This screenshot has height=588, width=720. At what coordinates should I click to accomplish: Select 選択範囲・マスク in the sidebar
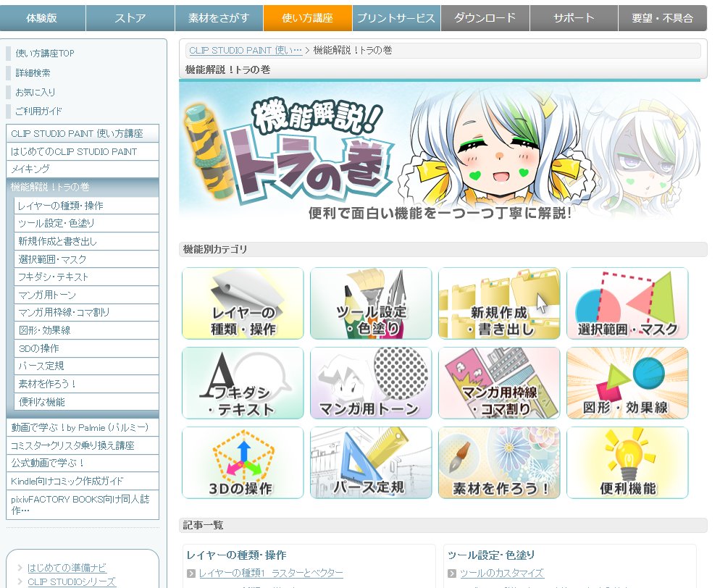coord(86,259)
